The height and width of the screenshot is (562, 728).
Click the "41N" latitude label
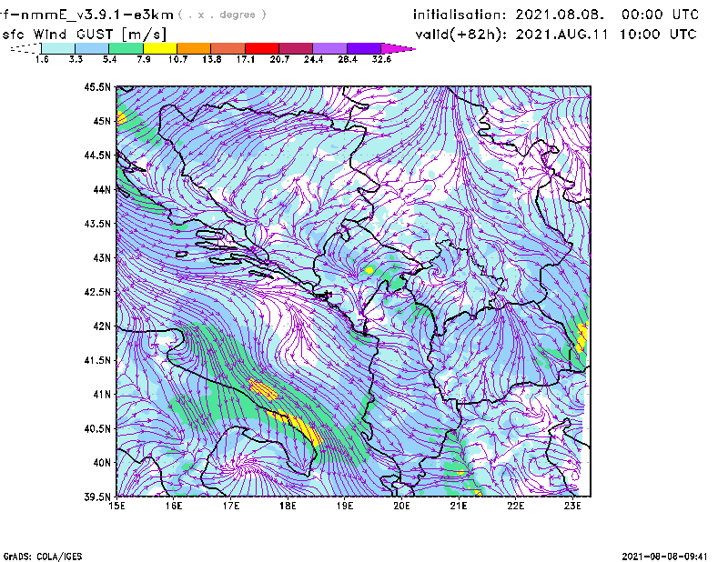coord(102,395)
